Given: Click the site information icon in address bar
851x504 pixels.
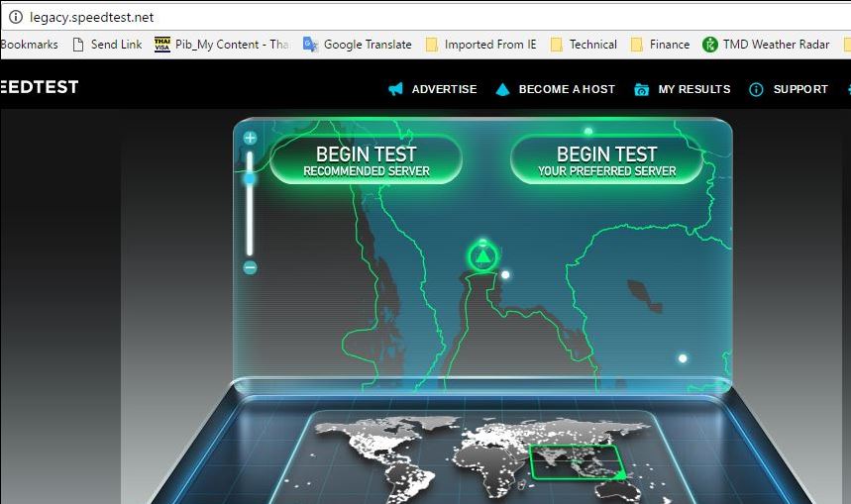Looking at the screenshot, I should point(16,17).
